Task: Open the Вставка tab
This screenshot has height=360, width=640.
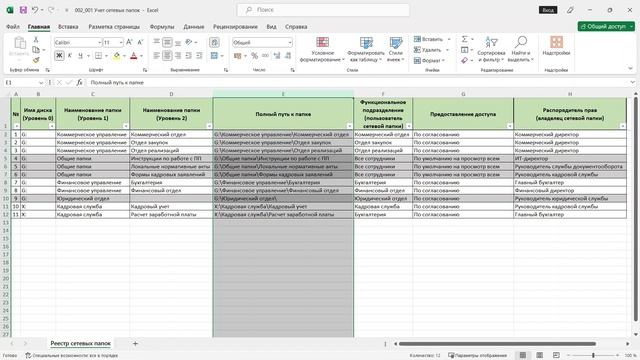Action: point(68,27)
